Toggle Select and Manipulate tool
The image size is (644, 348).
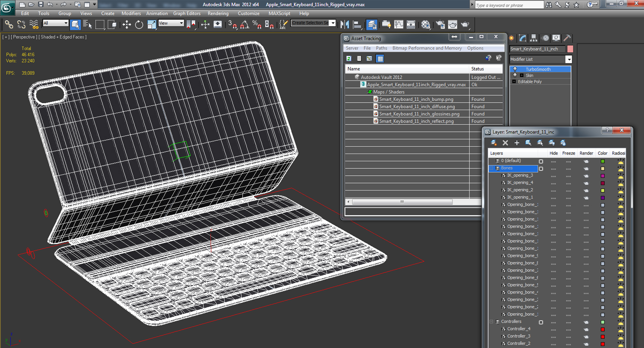pyautogui.click(x=205, y=24)
